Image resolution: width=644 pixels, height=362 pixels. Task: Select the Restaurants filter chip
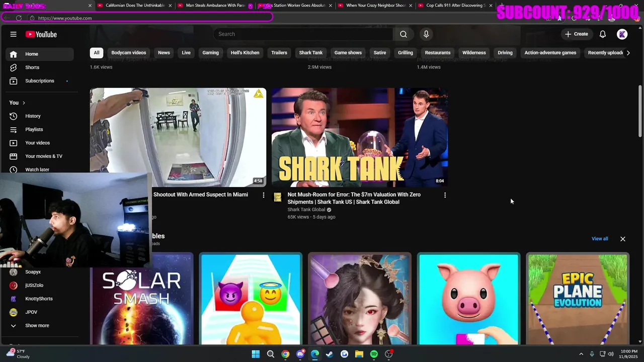click(438, 53)
